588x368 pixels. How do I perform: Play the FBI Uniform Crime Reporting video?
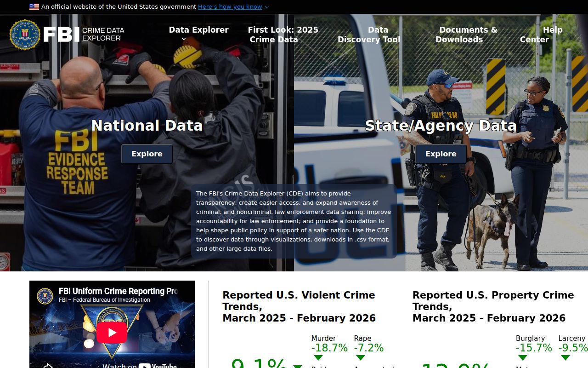pos(112,332)
